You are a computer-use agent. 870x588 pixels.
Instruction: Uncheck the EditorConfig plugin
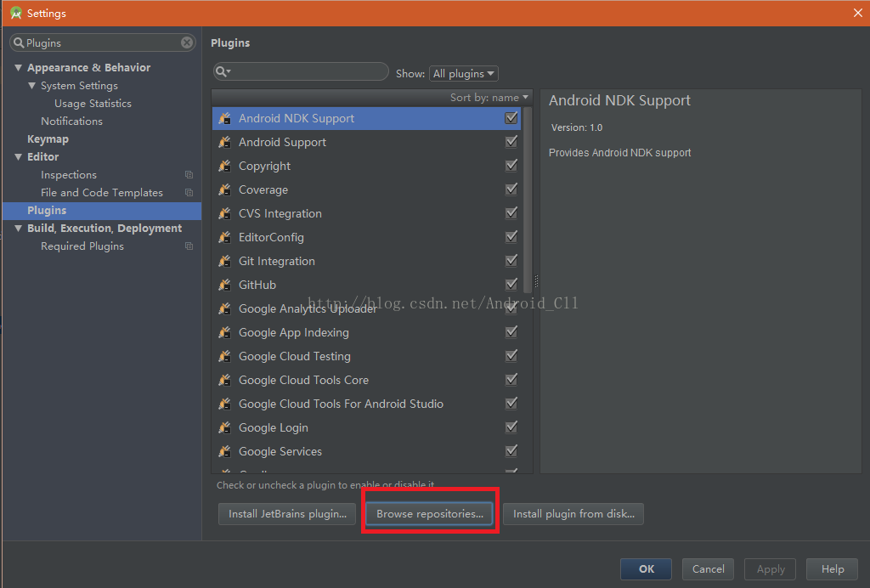pyautogui.click(x=511, y=237)
